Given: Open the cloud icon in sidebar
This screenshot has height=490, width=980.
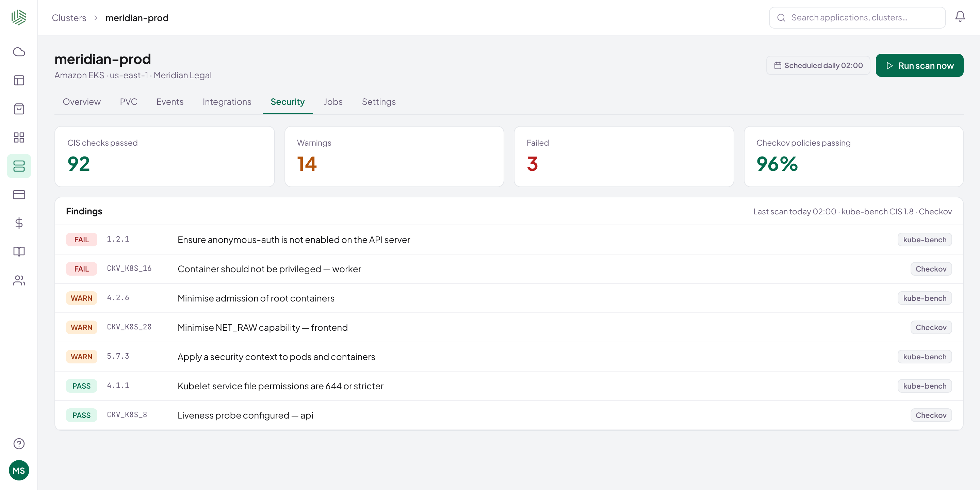Looking at the screenshot, I should [19, 52].
